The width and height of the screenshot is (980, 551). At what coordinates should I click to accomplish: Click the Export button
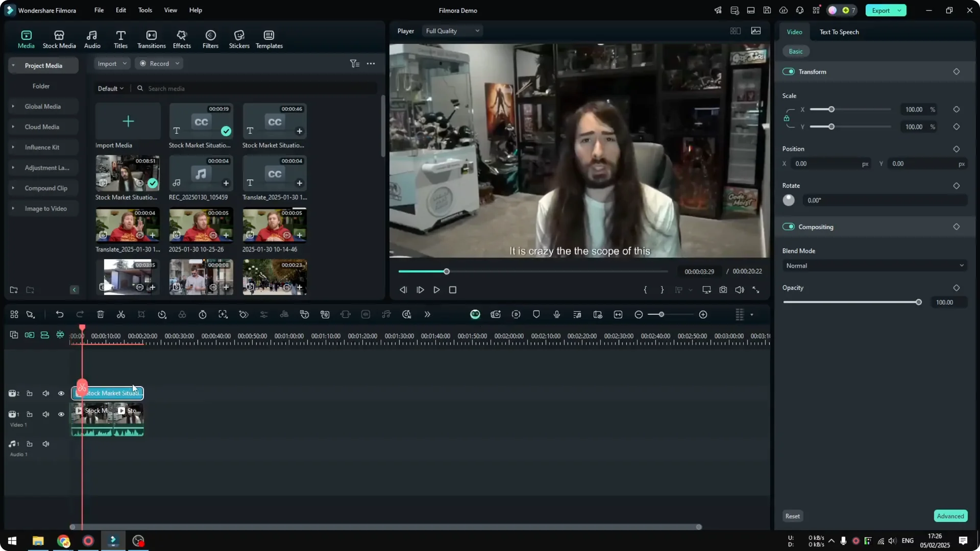(880, 10)
